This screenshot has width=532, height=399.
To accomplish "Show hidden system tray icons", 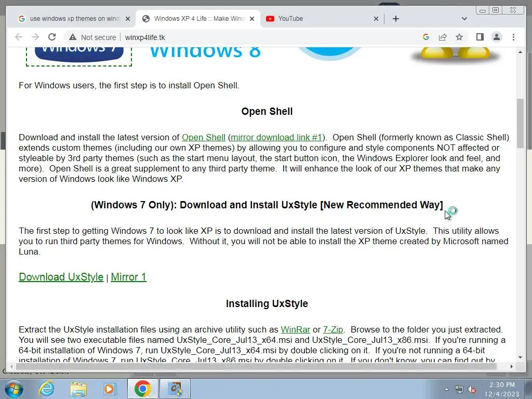I will pos(446,389).
